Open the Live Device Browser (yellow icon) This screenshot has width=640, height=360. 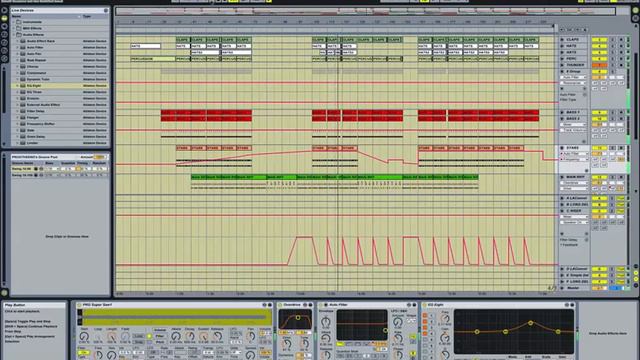(4, 18)
